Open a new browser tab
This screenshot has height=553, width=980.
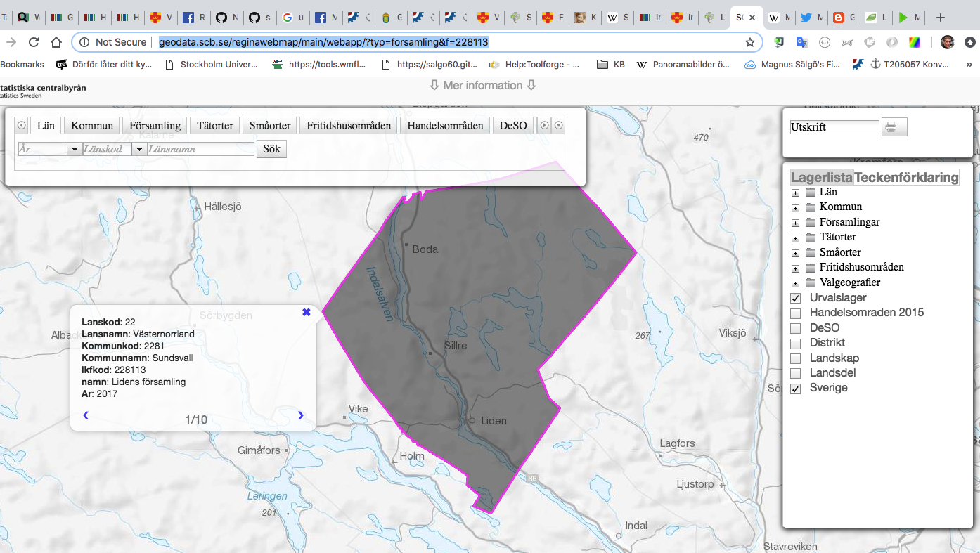tap(941, 18)
